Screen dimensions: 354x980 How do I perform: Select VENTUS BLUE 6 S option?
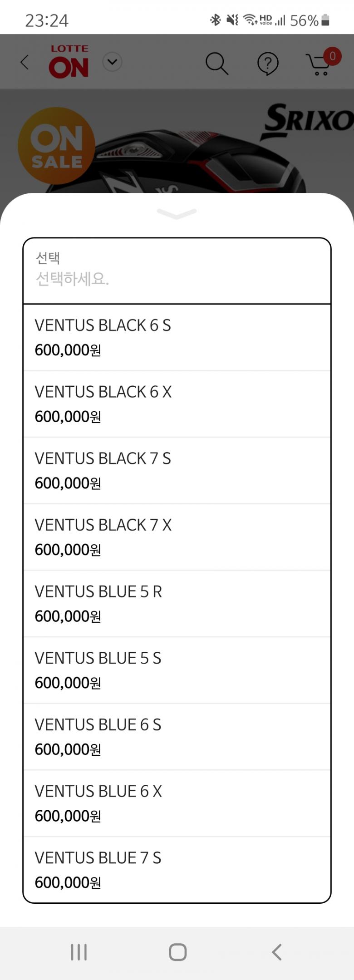point(177,737)
